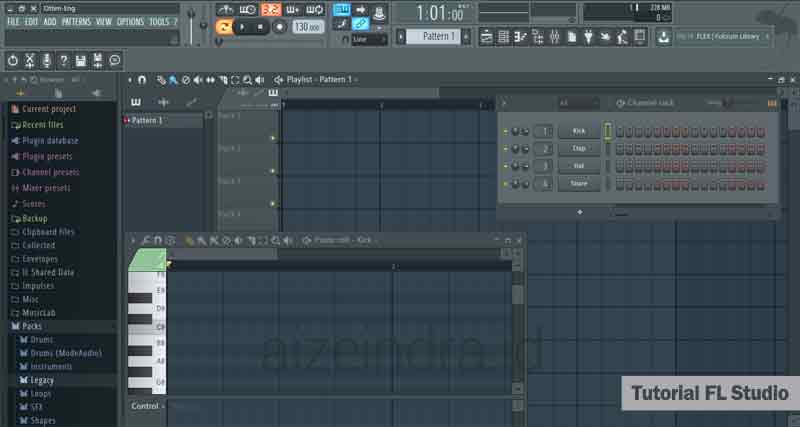Open the Playlist window icon

tap(486, 37)
